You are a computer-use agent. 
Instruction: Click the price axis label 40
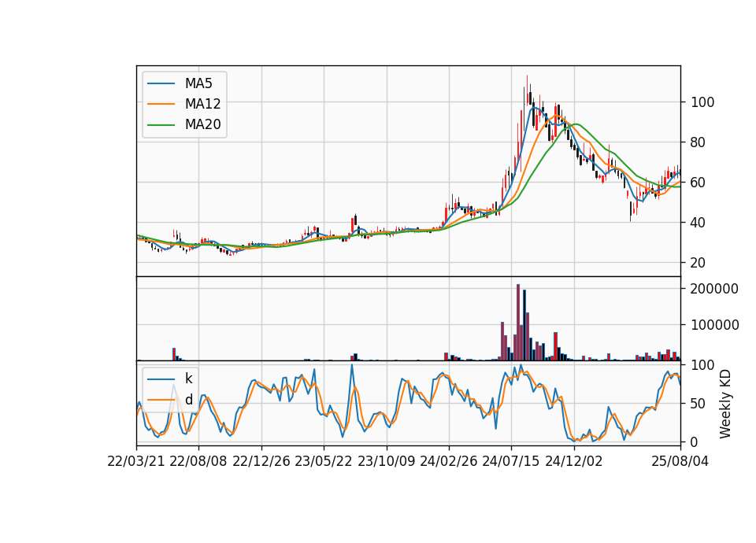pyautogui.click(x=699, y=223)
